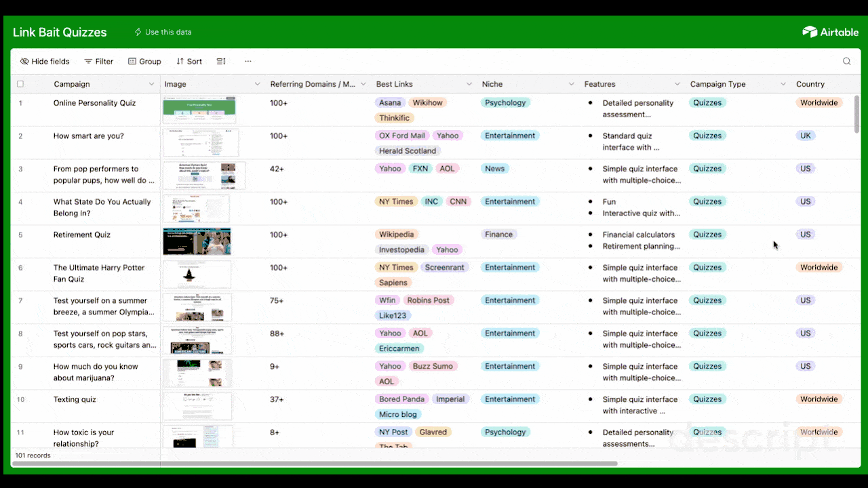Screen dimensions: 868x488
Task: Expand the Campaign column dropdown
Action: [x=151, y=84]
